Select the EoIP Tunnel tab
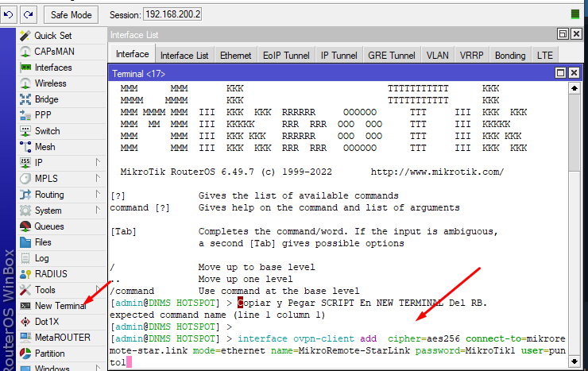Image resolution: width=588 pixels, height=371 pixels. [284, 56]
